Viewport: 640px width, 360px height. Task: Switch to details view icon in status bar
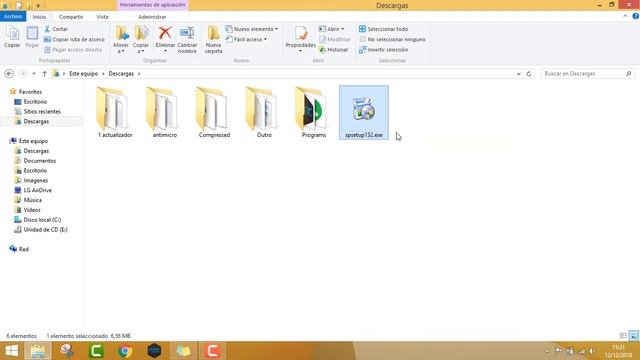[x=623, y=336]
